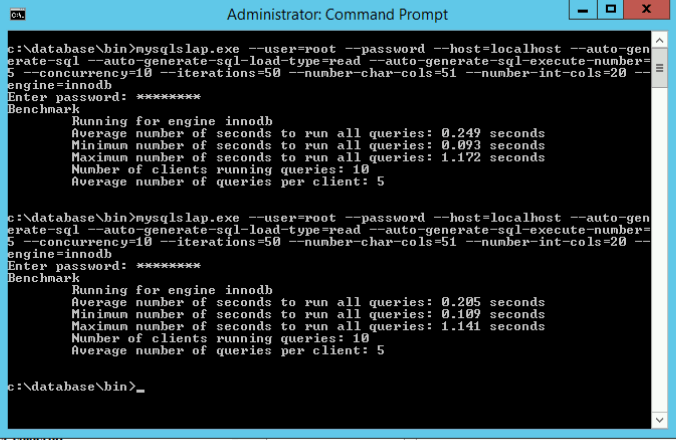Click the 0.109 seconds minimum value
The height and width of the screenshot is (440, 676).
click(493, 314)
